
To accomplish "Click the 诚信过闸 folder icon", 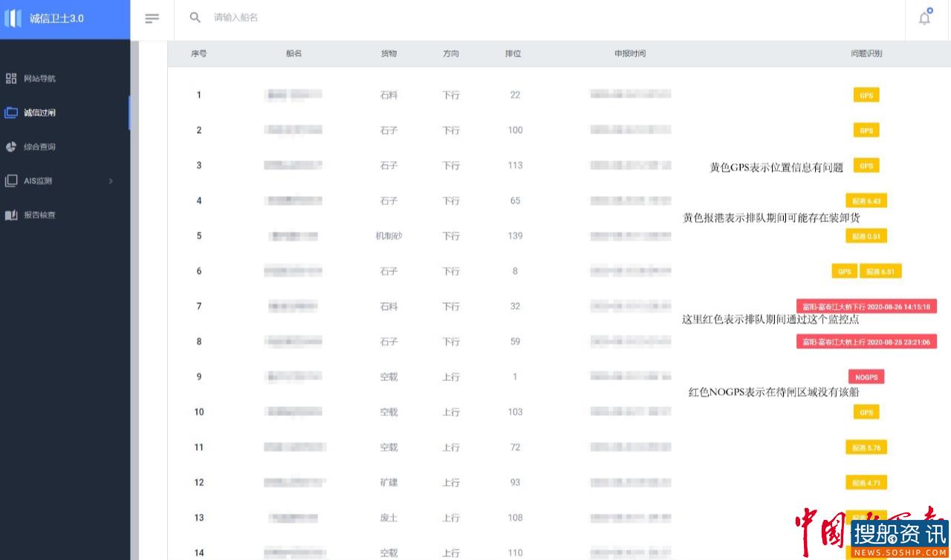I will [x=11, y=113].
